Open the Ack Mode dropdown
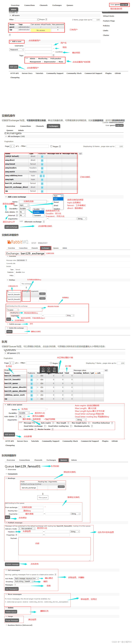 [26, 579]
